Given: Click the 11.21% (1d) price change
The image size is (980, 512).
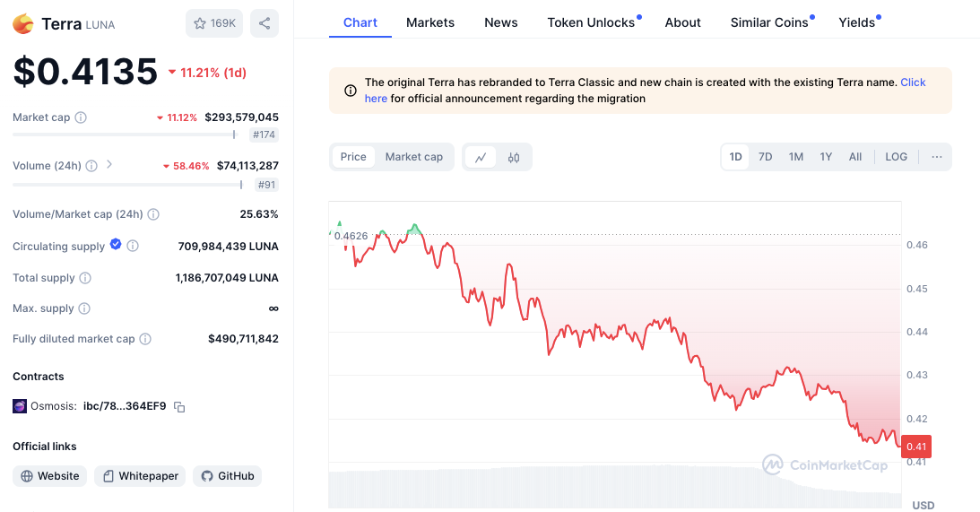Looking at the screenshot, I should [207, 74].
